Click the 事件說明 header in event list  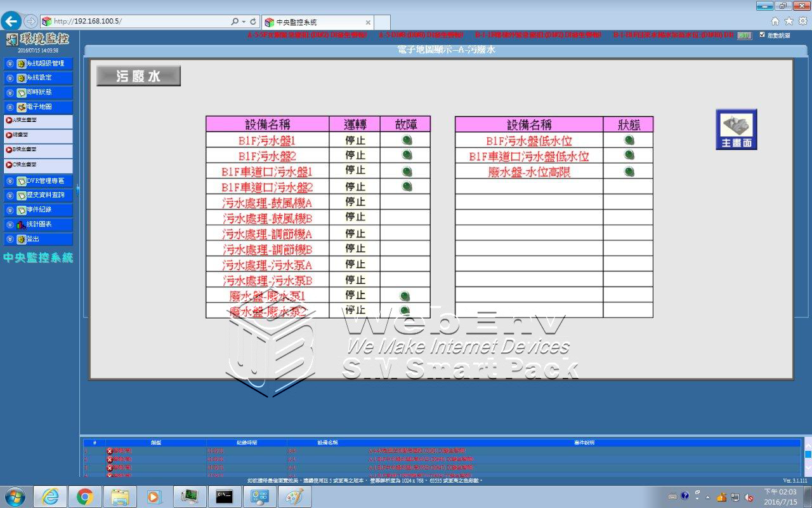[584, 442]
